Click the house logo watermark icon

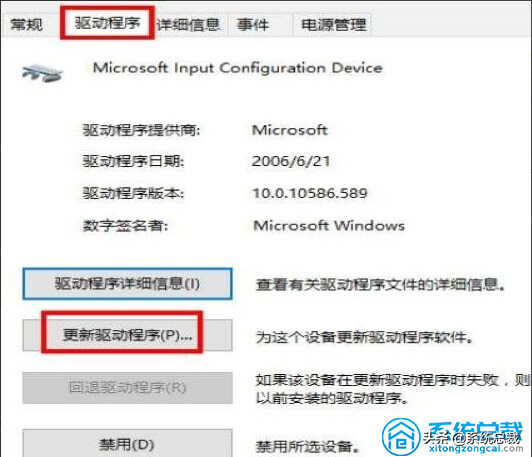pyautogui.click(x=401, y=437)
